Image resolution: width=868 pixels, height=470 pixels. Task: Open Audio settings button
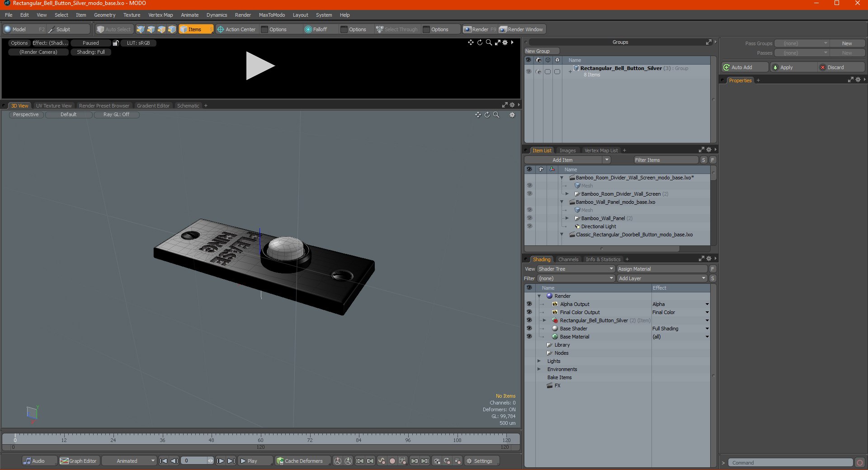click(39, 461)
